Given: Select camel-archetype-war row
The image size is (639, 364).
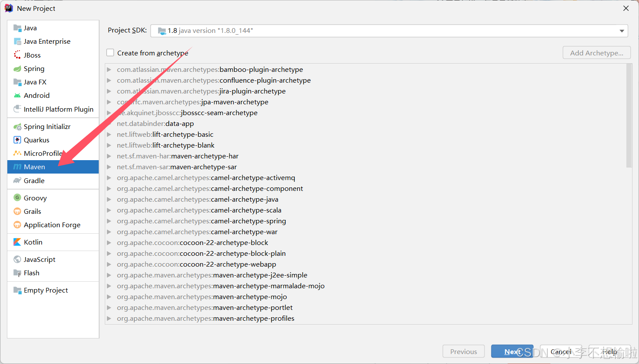Looking at the screenshot, I should click(x=366, y=232).
